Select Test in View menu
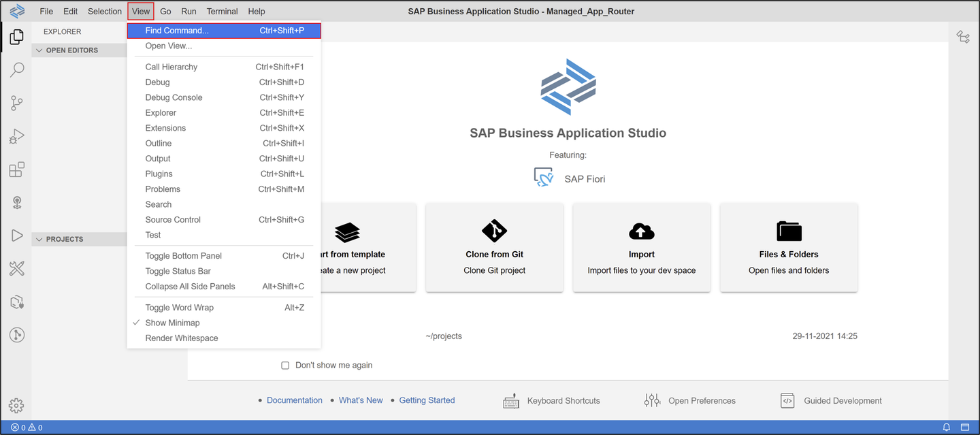980x435 pixels. click(224, 235)
